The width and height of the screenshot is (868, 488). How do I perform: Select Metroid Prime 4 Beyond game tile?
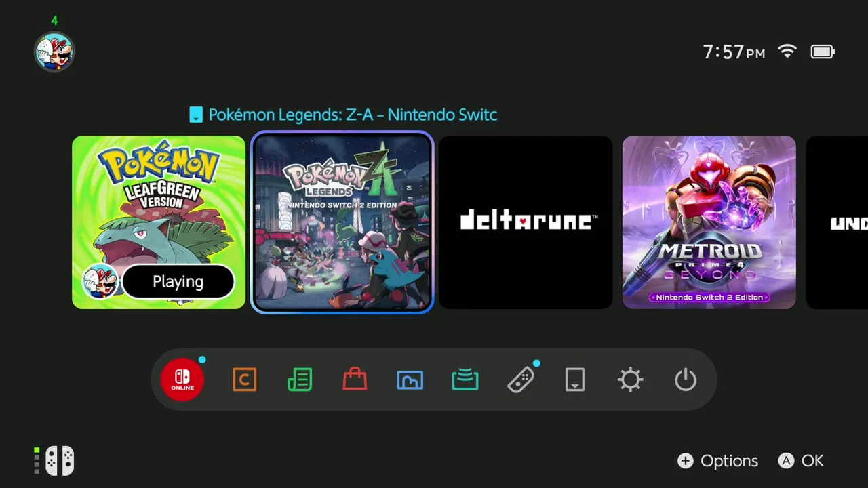709,222
